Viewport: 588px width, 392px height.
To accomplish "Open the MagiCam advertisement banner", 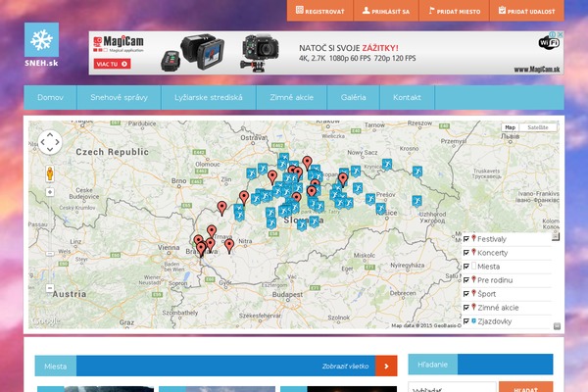I will (326, 53).
